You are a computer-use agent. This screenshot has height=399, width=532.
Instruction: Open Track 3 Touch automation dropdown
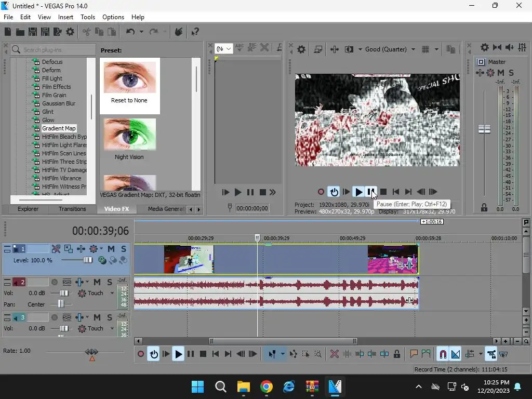pos(112,328)
